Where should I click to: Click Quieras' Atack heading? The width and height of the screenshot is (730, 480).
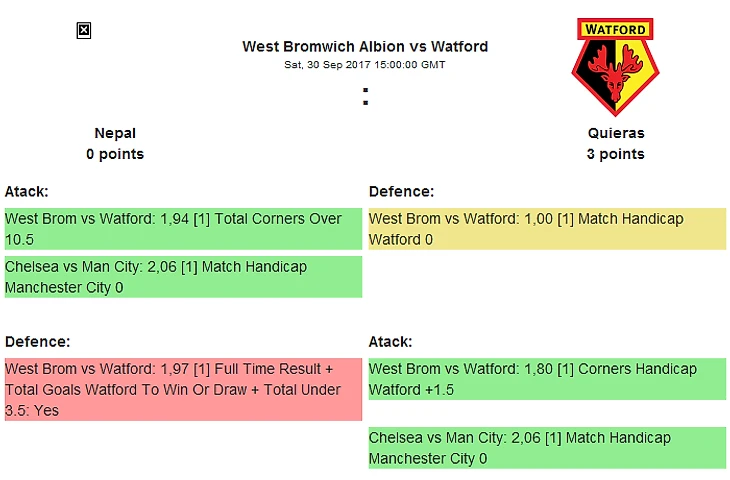coord(391,342)
